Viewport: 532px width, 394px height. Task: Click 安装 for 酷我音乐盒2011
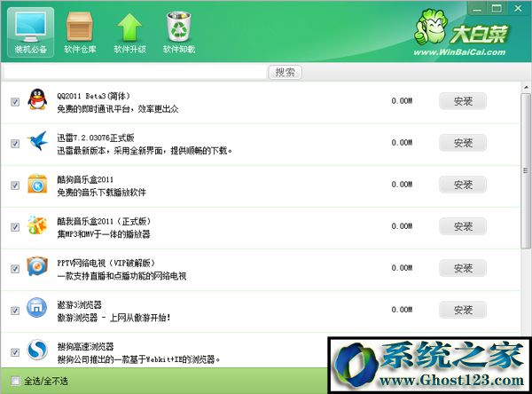(463, 226)
